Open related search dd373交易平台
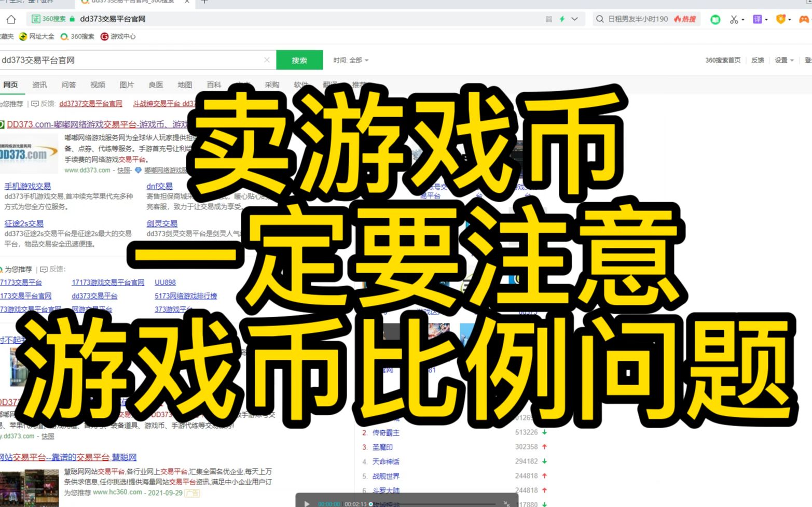The width and height of the screenshot is (812, 507). (94, 296)
